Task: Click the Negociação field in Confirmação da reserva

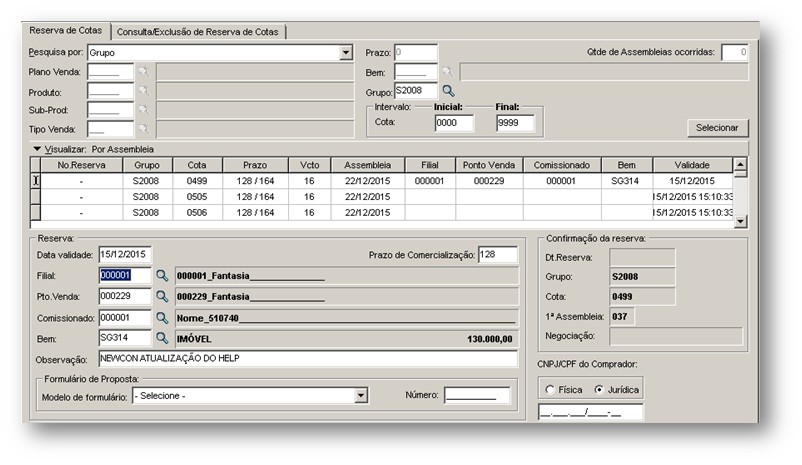Action: [x=676, y=336]
